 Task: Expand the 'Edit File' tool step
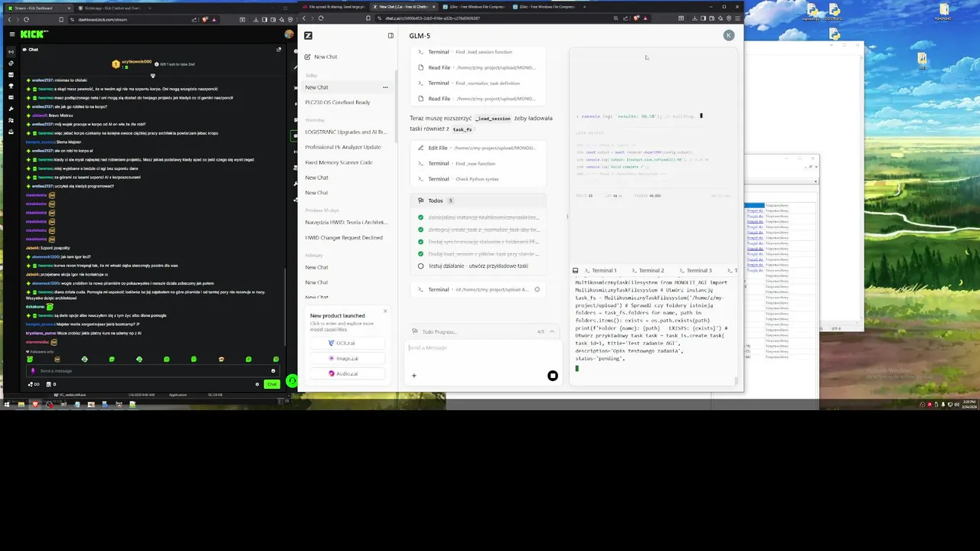[x=479, y=148]
